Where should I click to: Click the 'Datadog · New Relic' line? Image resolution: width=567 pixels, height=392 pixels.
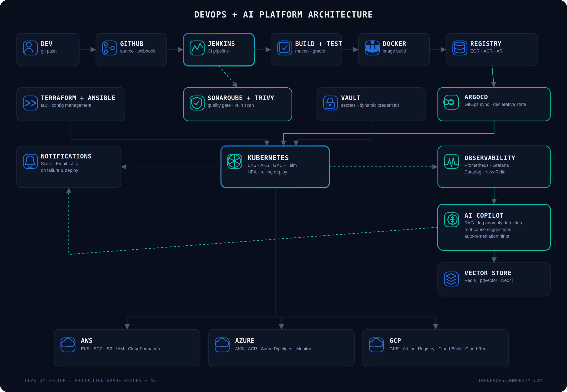point(484,172)
